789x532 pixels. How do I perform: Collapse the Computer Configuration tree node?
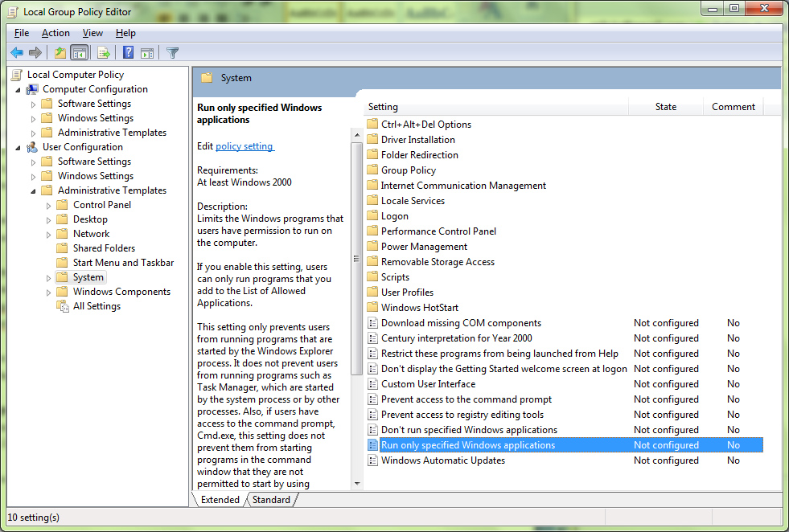click(18, 90)
